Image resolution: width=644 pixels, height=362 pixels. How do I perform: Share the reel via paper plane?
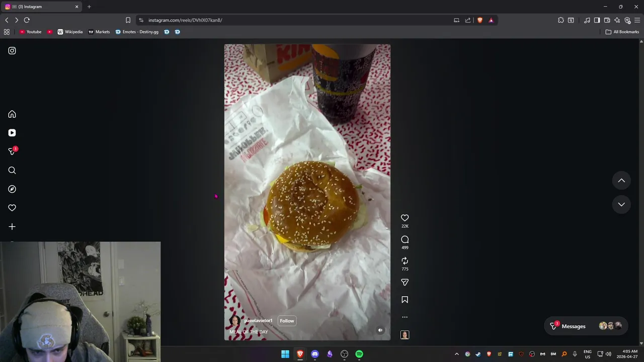(x=405, y=283)
